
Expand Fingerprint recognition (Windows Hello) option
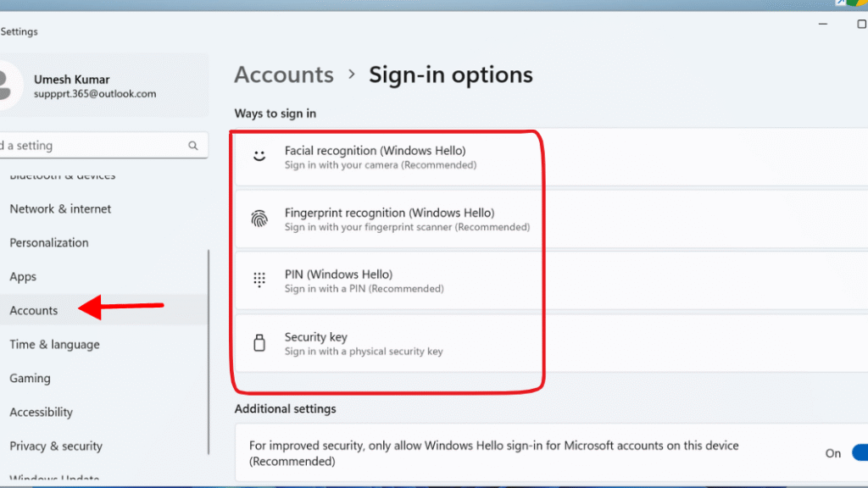[551, 219]
